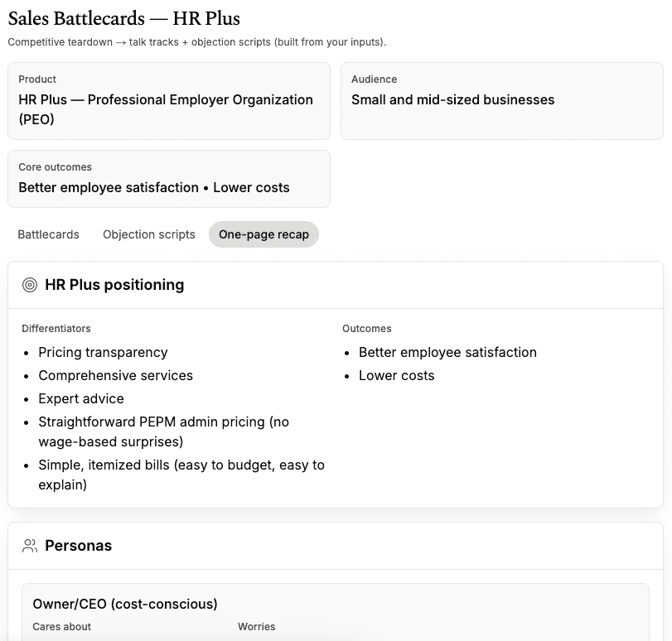Click the target icon beside HR Plus positioning

pyautogui.click(x=30, y=285)
